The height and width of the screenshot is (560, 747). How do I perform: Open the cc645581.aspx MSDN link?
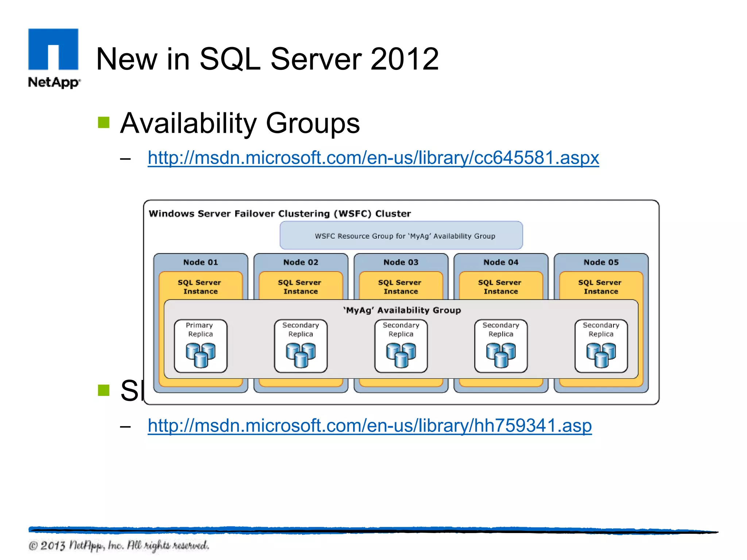(373, 158)
